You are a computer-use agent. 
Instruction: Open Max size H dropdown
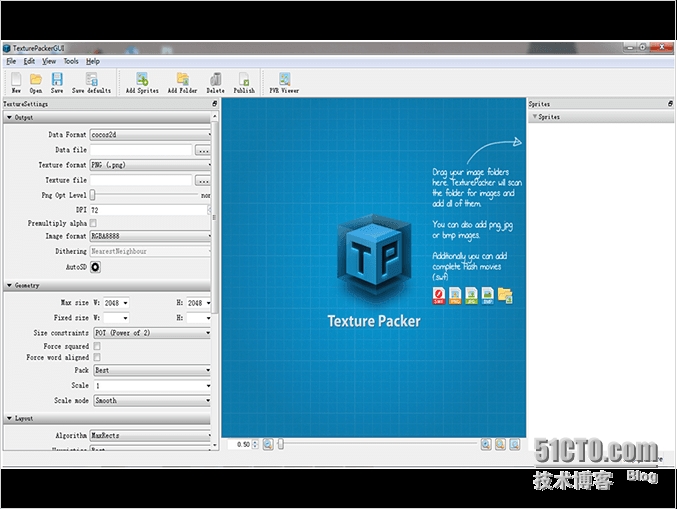coord(199,303)
